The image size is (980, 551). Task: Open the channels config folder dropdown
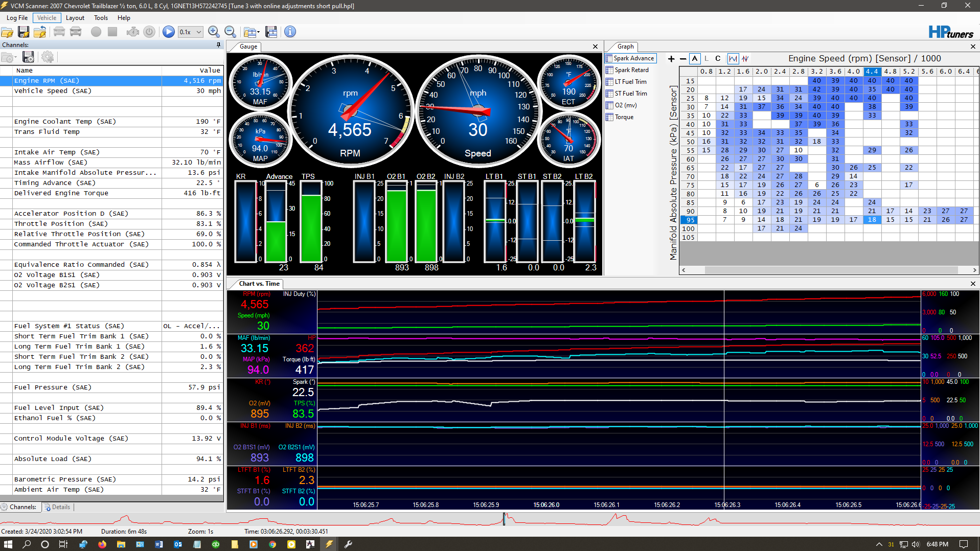[9, 57]
